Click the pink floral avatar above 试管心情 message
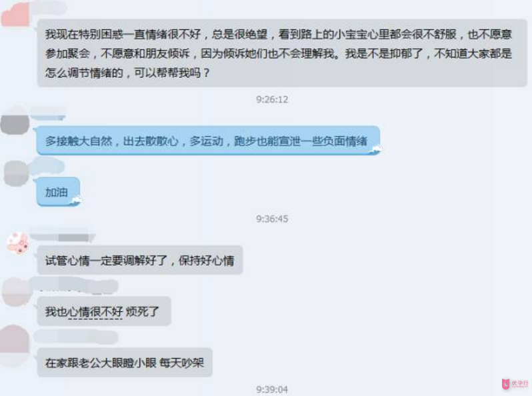 [18, 243]
